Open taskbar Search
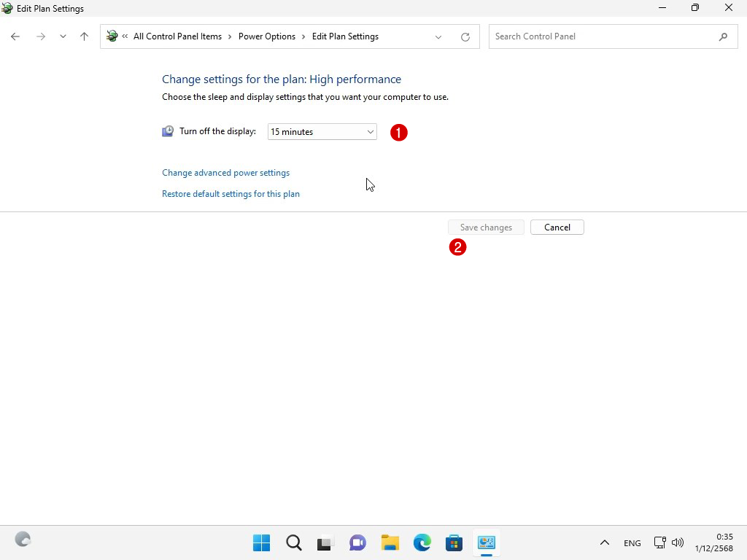This screenshot has height=560, width=747. pyautogui.click(x=293, y=542)
